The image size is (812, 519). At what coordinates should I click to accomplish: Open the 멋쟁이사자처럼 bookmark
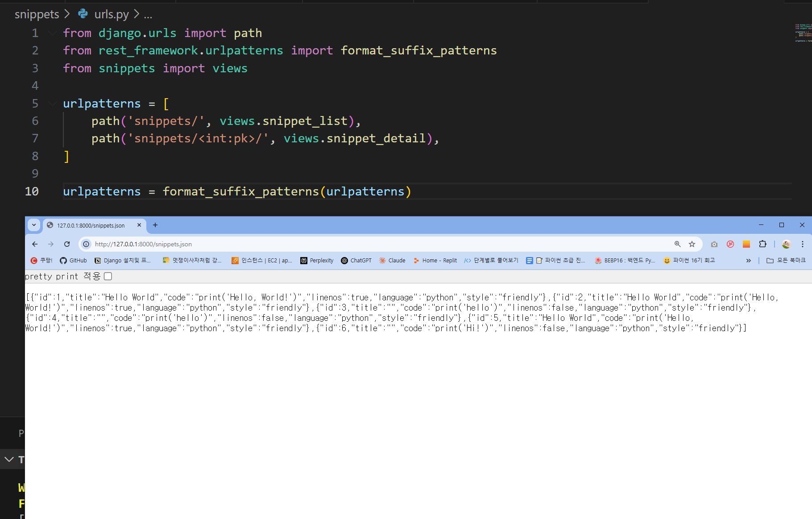[x=192, y=261]
